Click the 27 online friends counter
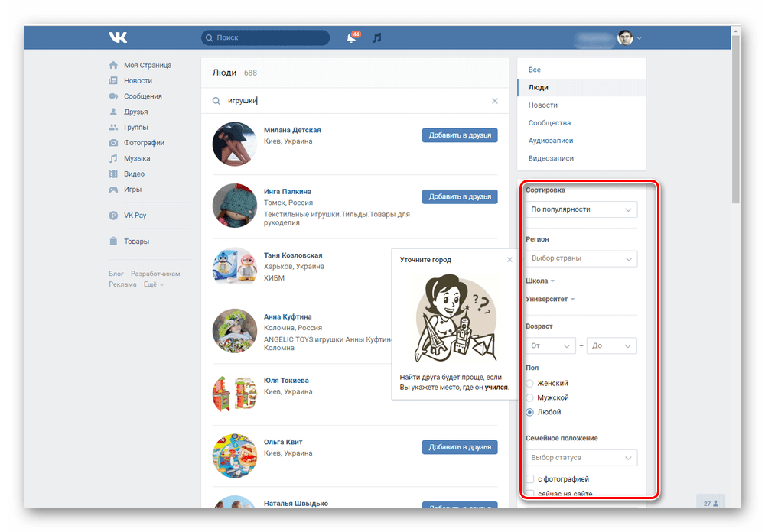This screenshot has width=765, height=532. pyautogui.click(x=711, y=503)
